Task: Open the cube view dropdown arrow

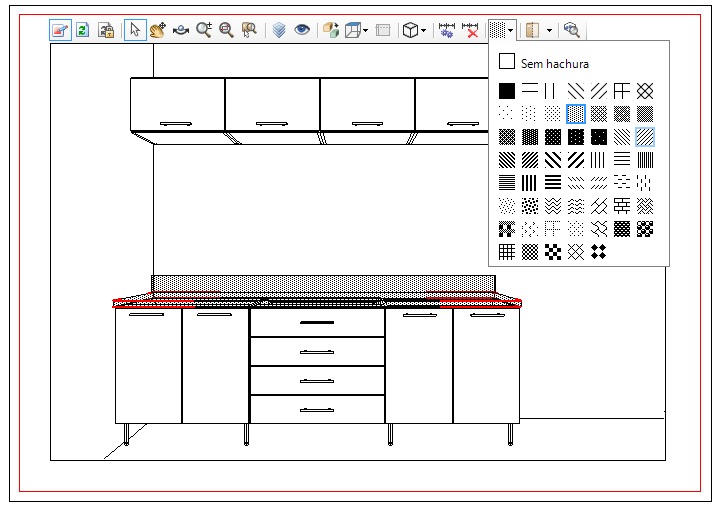Action: click(423, 31)
